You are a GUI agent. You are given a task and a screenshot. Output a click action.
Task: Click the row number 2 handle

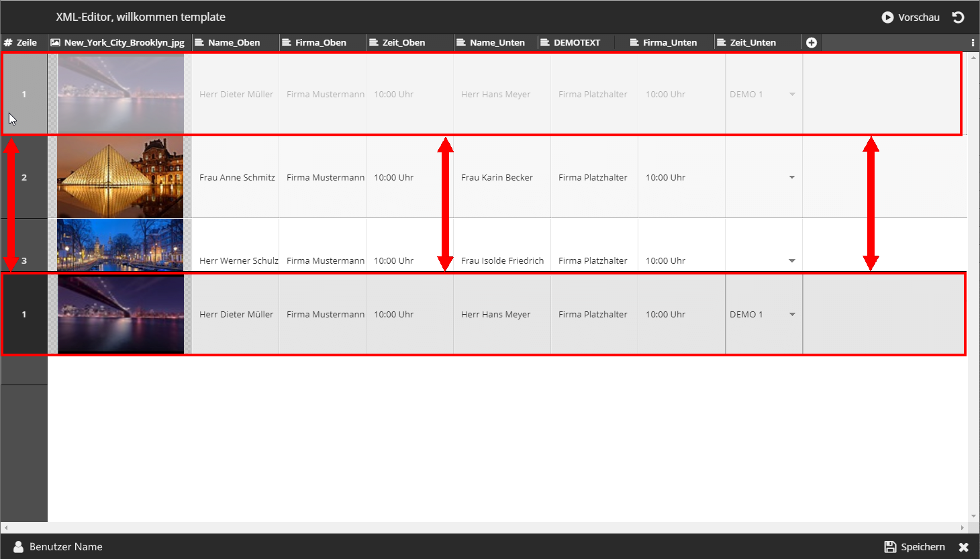24,177
